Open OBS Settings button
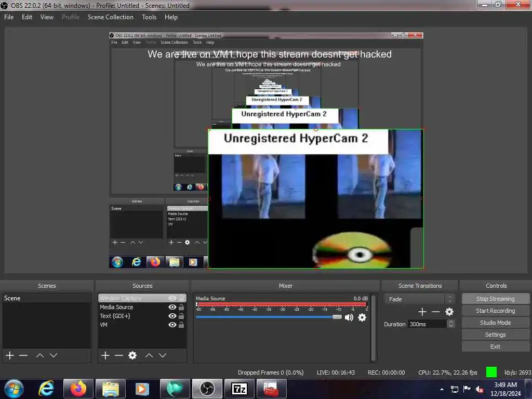This screenshot has width=532, height=399. pyautogui.click(x=495, y=335)
